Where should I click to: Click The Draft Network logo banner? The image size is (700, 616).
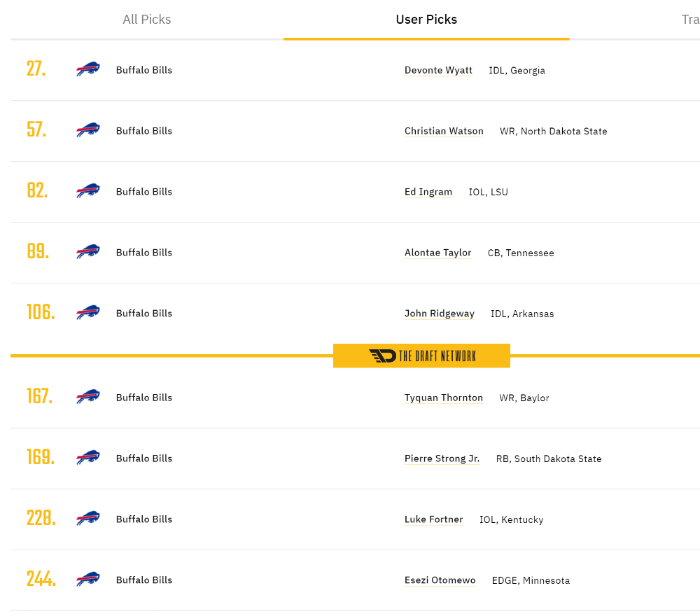(421, 356)
